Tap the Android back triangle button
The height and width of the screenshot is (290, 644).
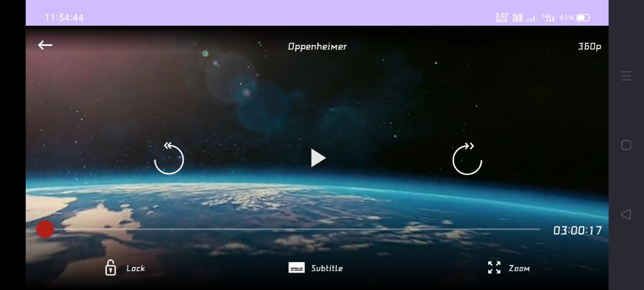pyautogui.click(x=626, y=214)
